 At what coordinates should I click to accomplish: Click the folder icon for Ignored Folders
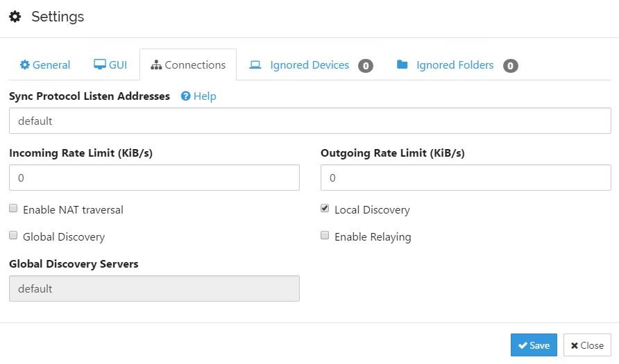point(402,65)
